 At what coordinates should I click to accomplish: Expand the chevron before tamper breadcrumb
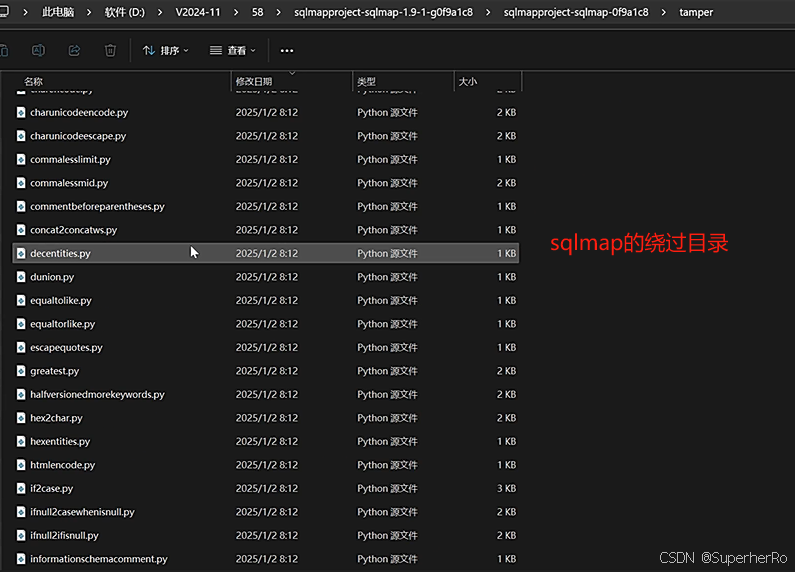pyautogui.click(x=664, y=12)
